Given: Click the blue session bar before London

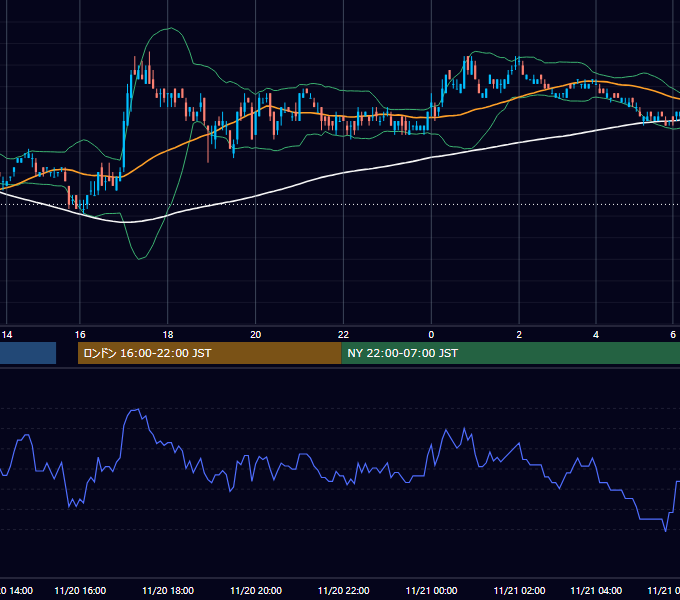Looking at the screenshot, I should coord(28,353).
